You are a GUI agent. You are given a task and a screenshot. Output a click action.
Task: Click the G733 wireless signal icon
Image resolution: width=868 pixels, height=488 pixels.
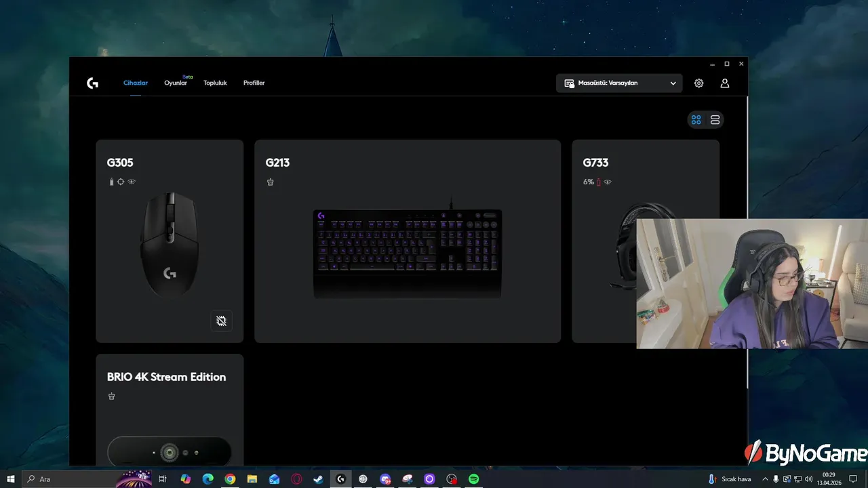(608, 182)
